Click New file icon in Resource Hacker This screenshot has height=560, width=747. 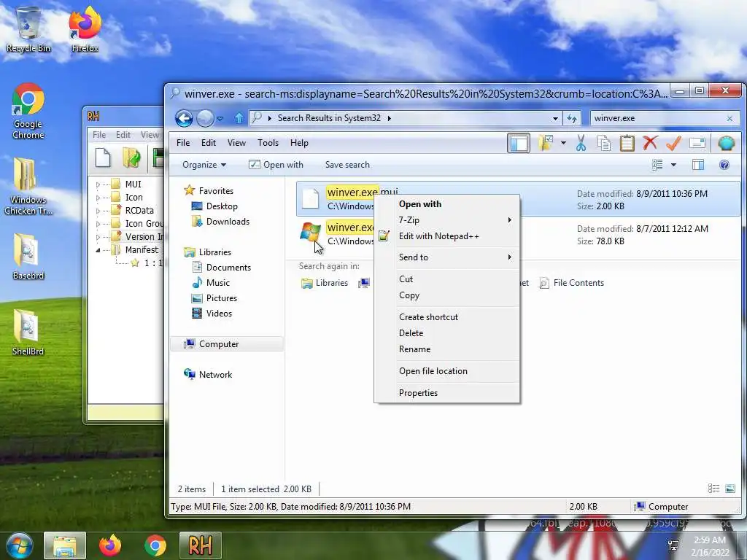(103, 157)
